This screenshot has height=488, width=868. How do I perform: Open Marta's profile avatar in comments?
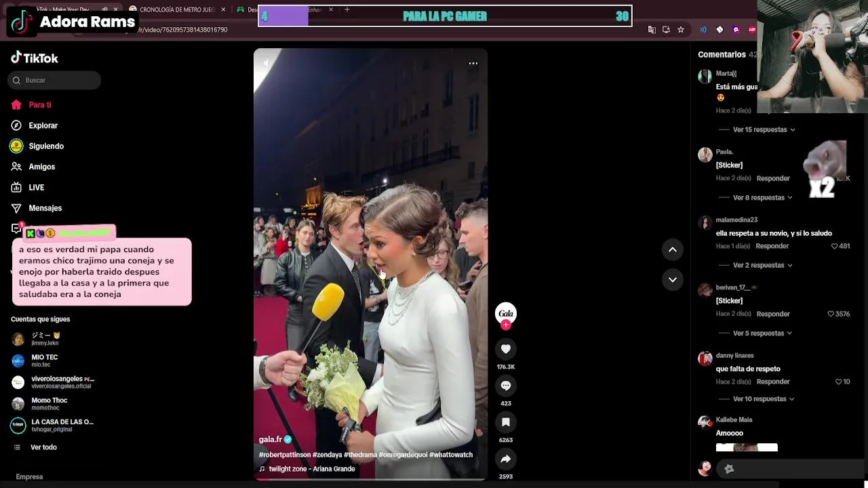[705, 76]
